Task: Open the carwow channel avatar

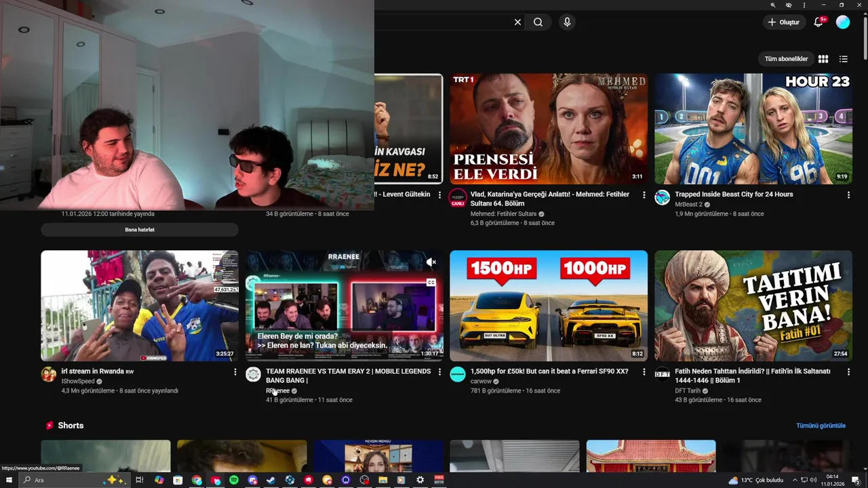Action: [x=458, y=374]
